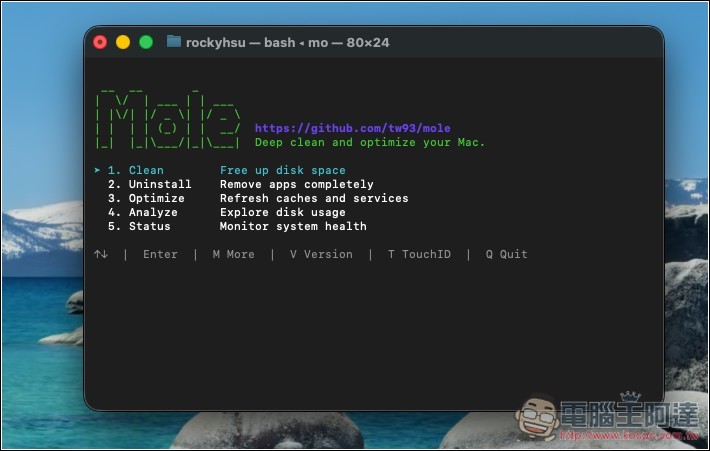
Task: Select the 2. Uninstall menu entry
Action: 149,184
